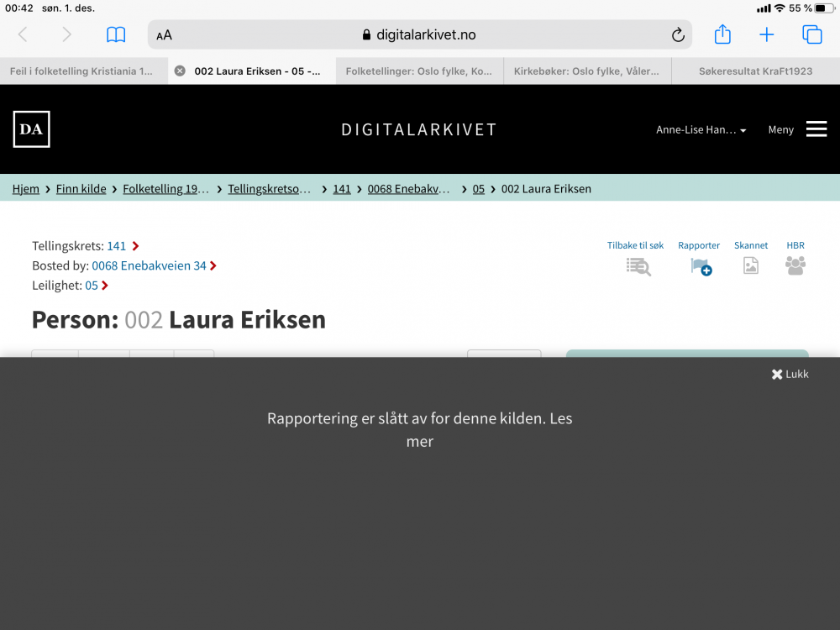Open the Skannet image icon
Viewport: 840px width, 630px height.
pos(750,265)
